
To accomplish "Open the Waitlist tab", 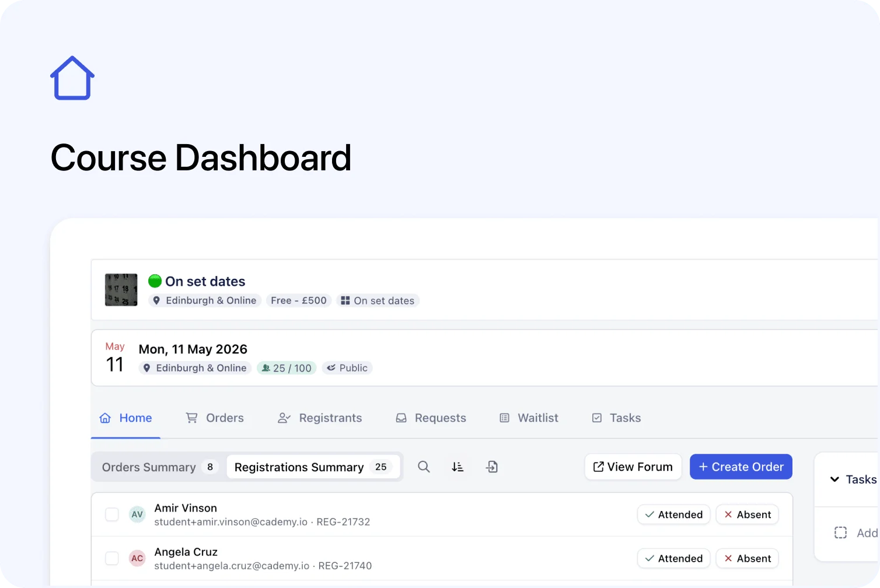I will click(x=529, y=418).
